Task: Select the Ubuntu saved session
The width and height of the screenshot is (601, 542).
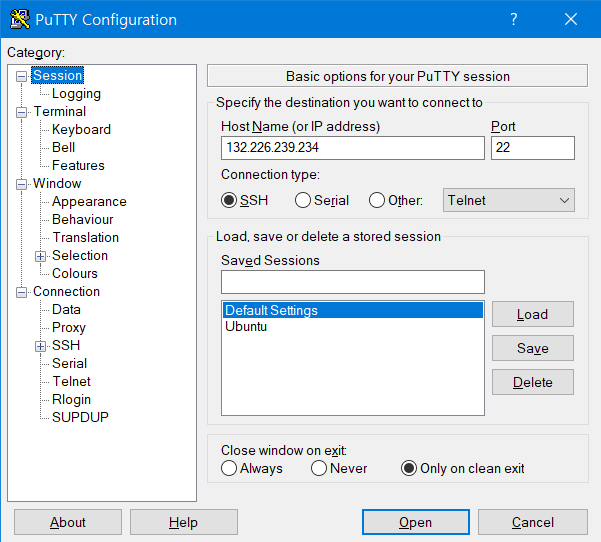Action: click(x=353, y=327)
